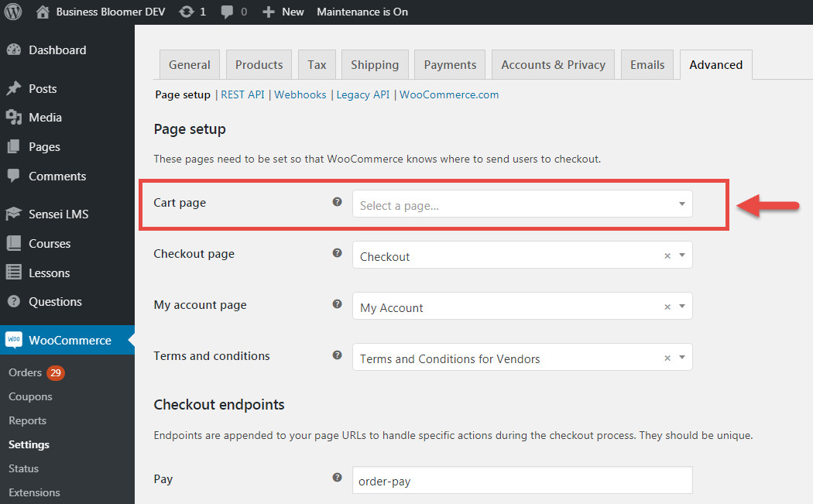Open WooCommerce Status submenu
This screenshot has height=504, width=813.
(23, 468)
